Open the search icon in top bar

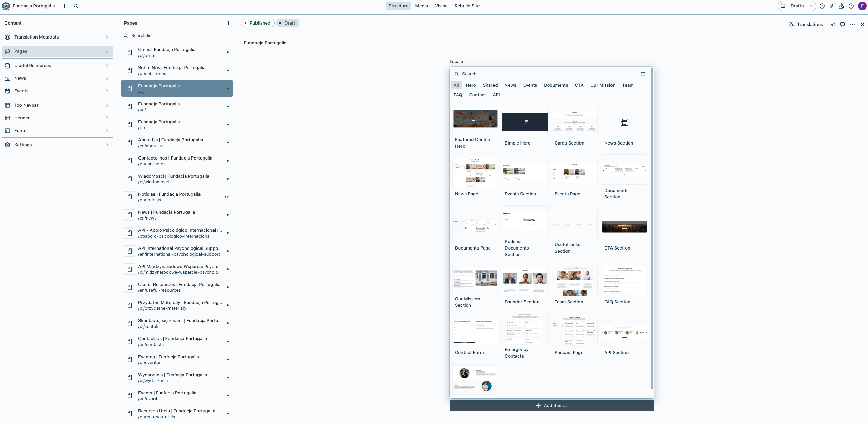pos(76,6)
